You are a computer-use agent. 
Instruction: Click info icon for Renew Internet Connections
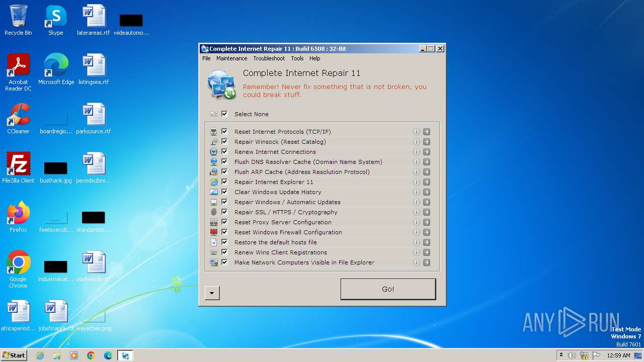[x=416, y=152]
